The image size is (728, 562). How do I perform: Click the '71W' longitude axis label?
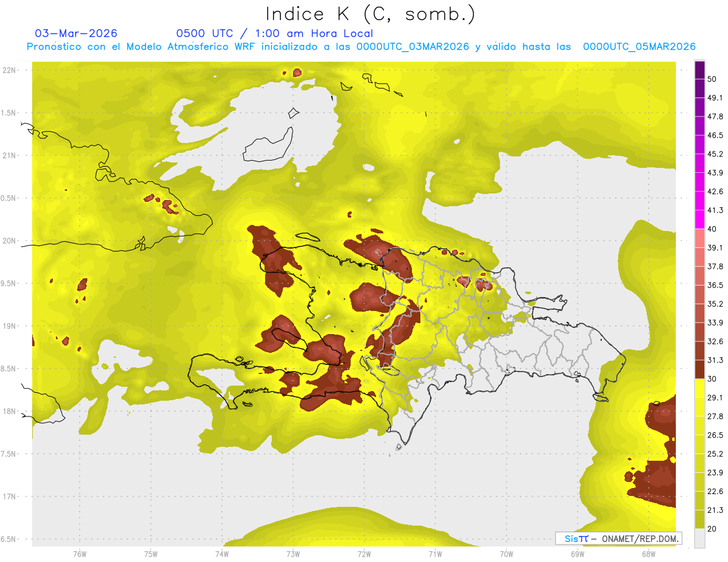(435, 554)
